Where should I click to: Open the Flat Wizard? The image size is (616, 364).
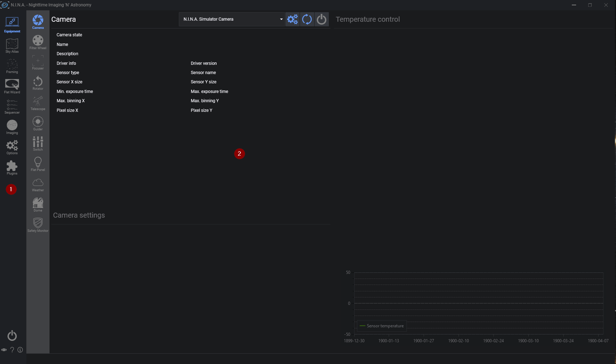pyautogui.click(x=12, y=86)
